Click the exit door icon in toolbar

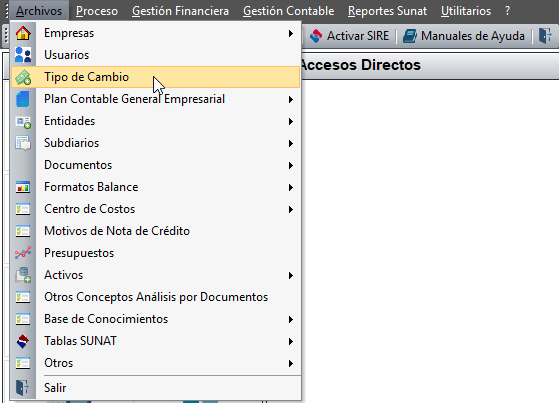545,36
